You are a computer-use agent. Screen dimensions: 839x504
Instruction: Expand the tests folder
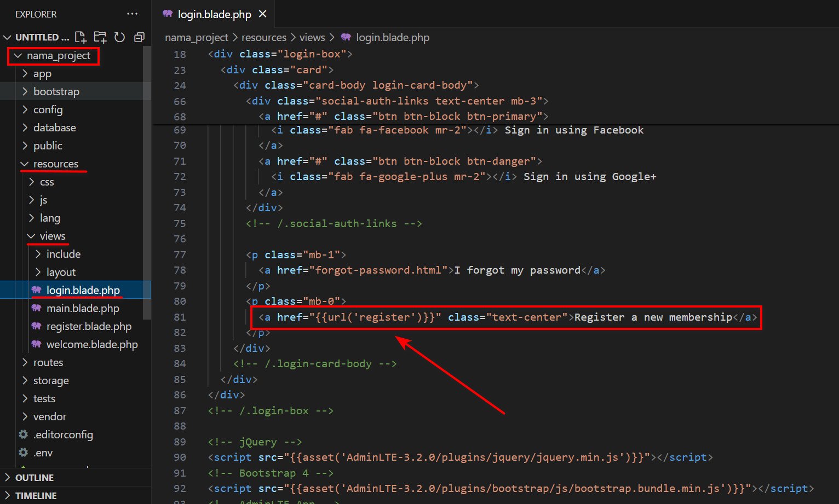coord(25,399)
